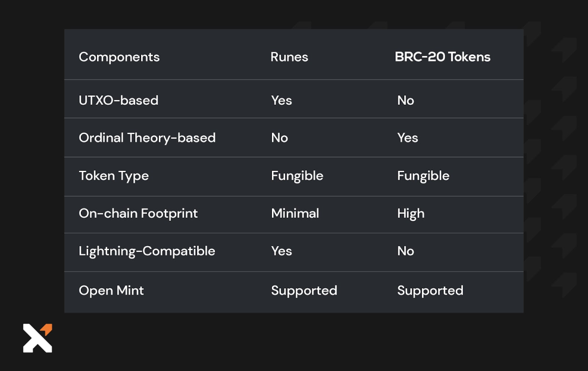
Task: Select the Runes column header
Action: [289, 57]
